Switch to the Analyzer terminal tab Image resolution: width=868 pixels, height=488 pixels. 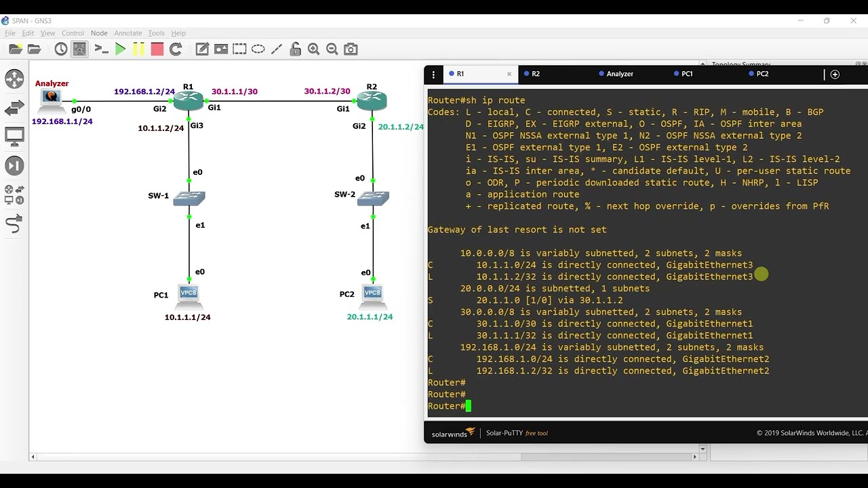click(x=620, y=74)
